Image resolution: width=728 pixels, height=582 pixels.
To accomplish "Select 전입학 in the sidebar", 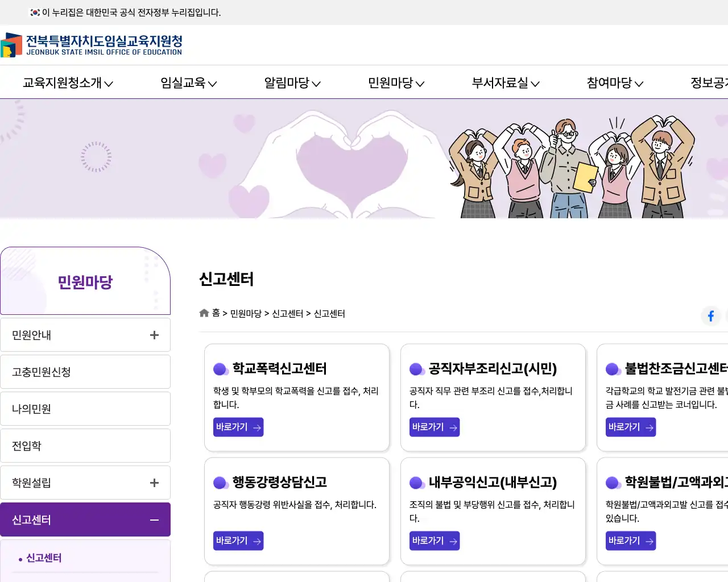I will [x=26, y=446].
